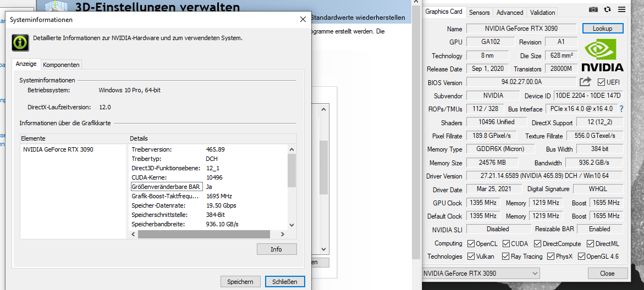The width and height of the screenshot is (644, 290).
Task: Select the Speicherbandbreite row
Action: [x=208, y=224]
